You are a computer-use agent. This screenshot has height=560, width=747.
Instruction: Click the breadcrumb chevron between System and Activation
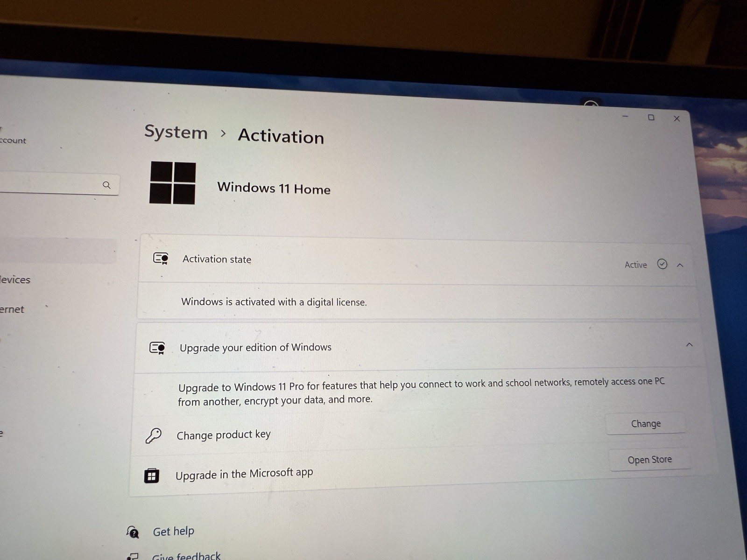223,134
